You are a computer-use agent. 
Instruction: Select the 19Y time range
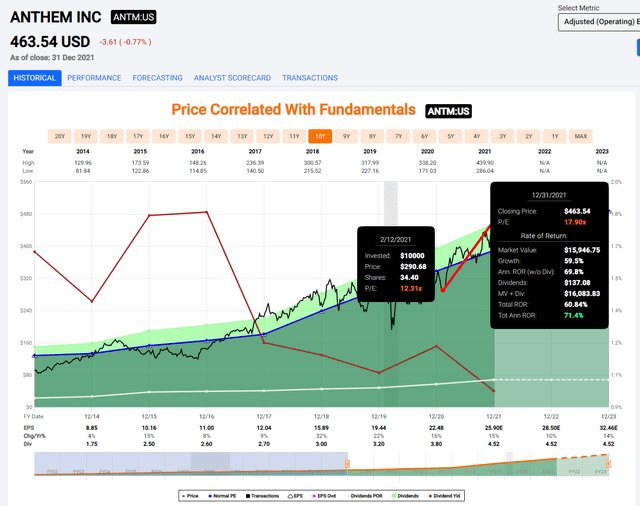click(86, 136)
